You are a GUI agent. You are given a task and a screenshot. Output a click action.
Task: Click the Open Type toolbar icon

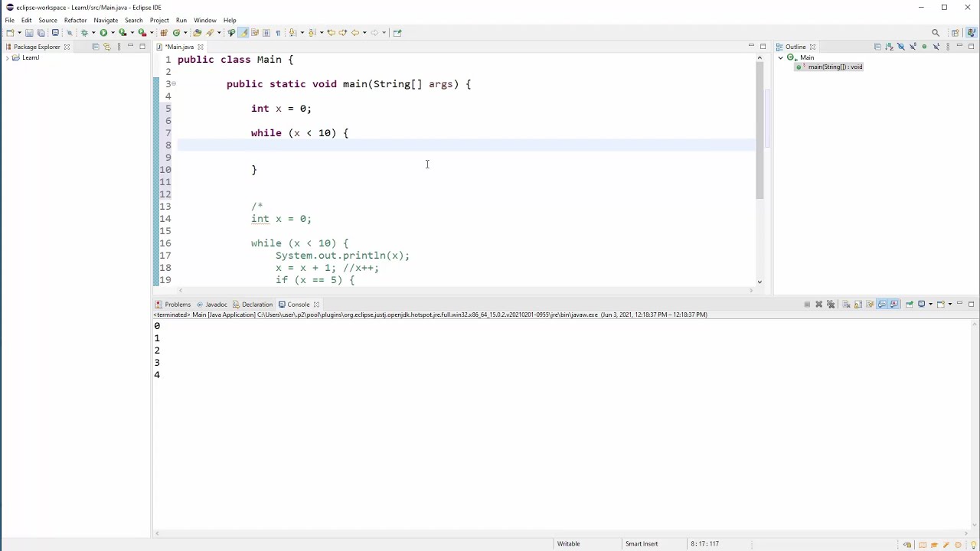(x=197, y=32)
